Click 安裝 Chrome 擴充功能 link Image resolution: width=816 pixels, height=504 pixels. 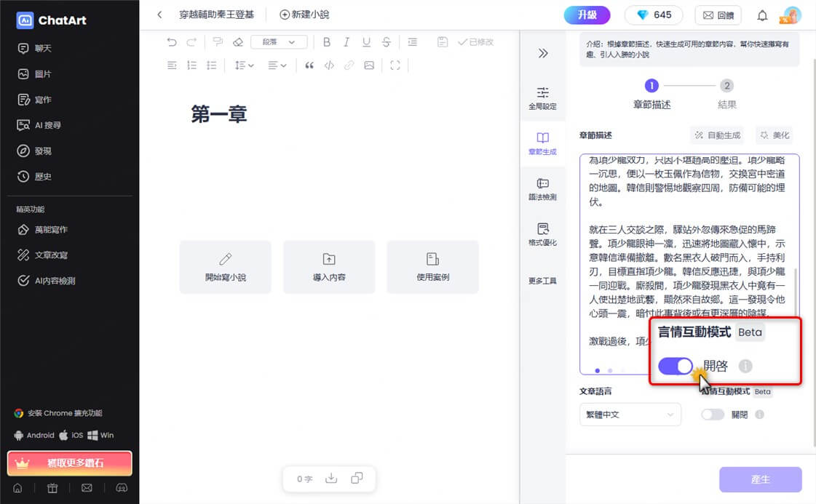(x=58, y=413)
